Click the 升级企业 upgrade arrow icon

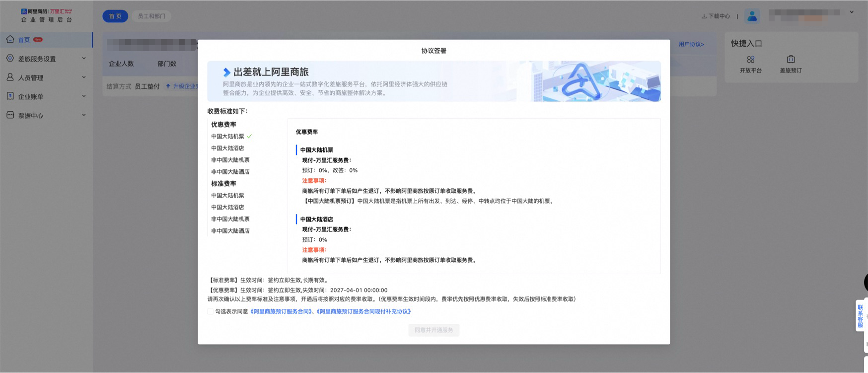pos(168,86)
